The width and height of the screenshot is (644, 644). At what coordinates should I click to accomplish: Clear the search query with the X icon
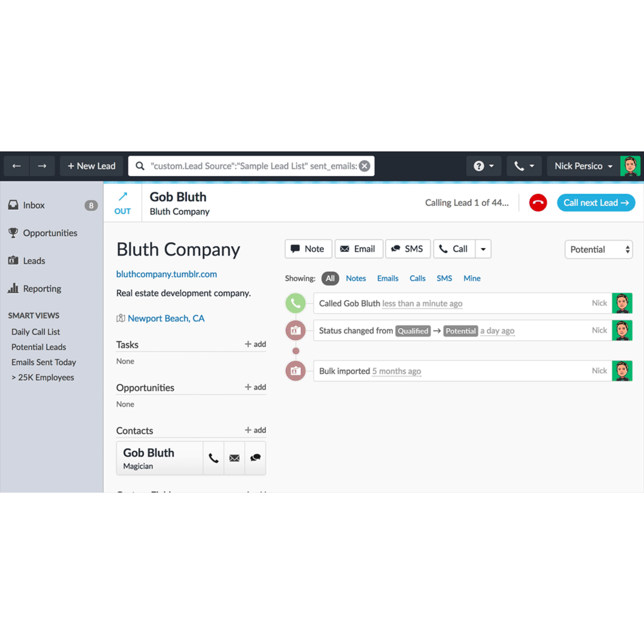coord(364,166)
